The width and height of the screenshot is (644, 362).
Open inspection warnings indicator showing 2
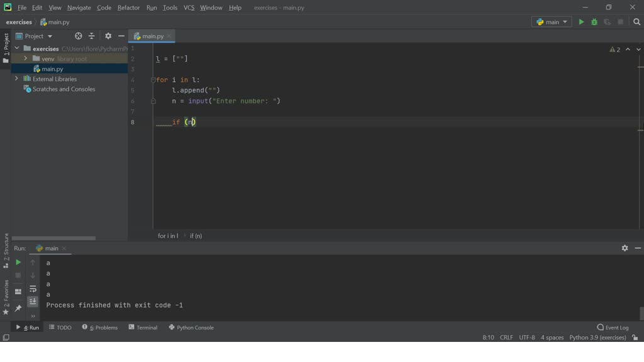[x=615, y=50]
